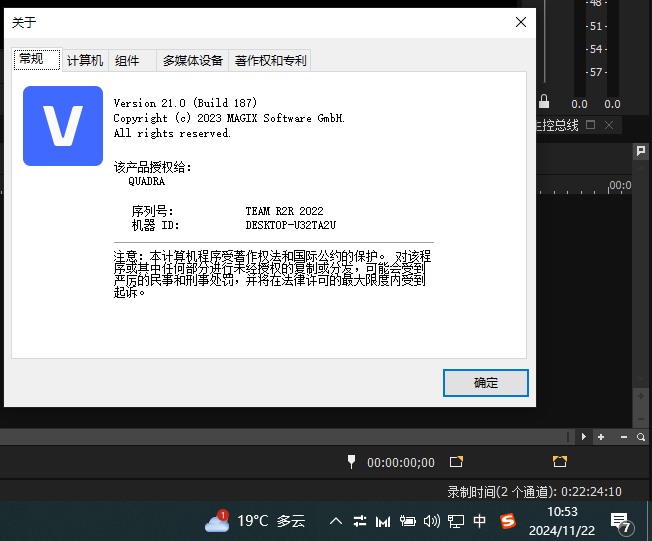
Task: Click the battery power tray icon
Action: [408, 521]
